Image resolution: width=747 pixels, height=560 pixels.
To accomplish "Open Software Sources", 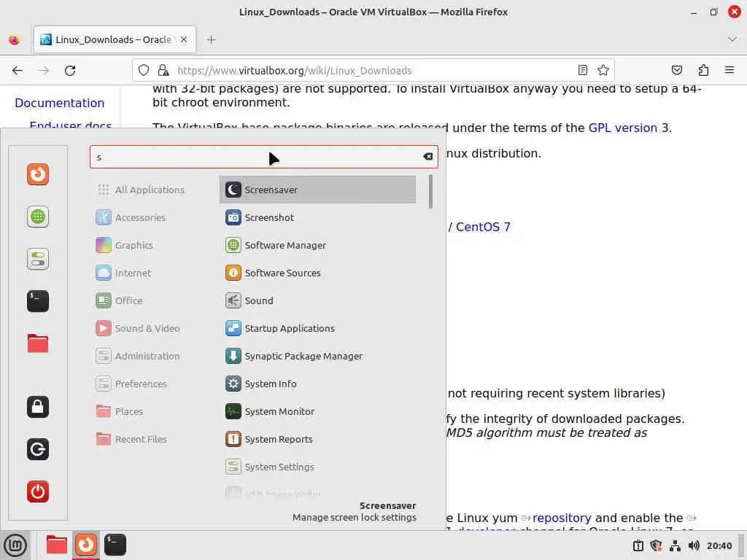I will [x=317, y=273].
